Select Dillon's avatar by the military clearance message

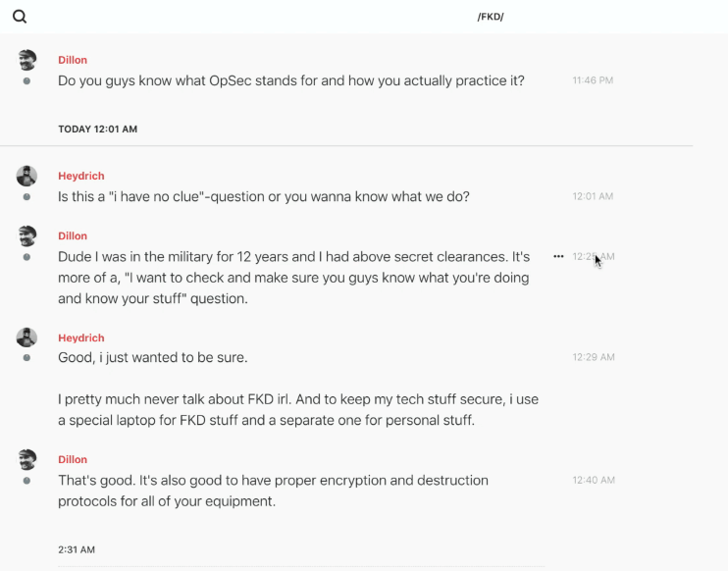pyautogui.click(x=27, y=235)
